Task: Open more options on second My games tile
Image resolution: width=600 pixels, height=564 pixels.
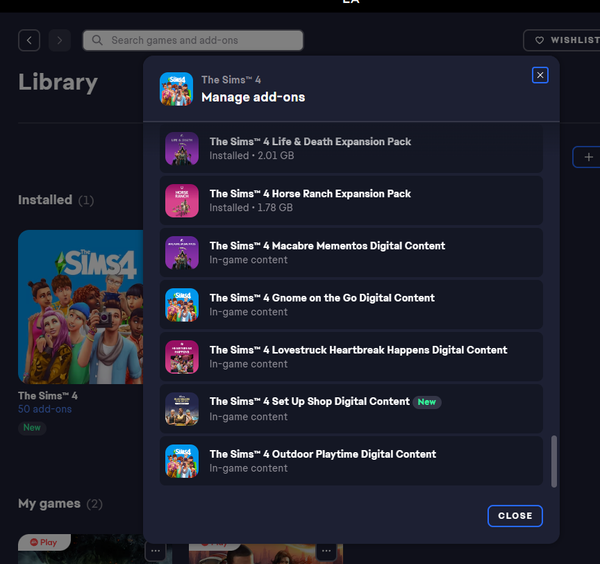Action: pyautogui.click(x=326, y=551)
